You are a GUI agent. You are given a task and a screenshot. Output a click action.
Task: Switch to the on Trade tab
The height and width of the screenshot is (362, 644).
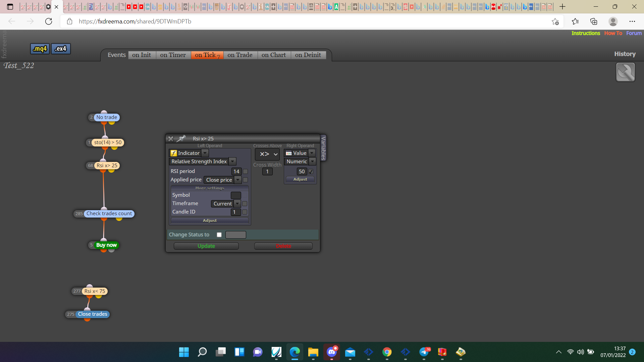[x=240, y=55]
